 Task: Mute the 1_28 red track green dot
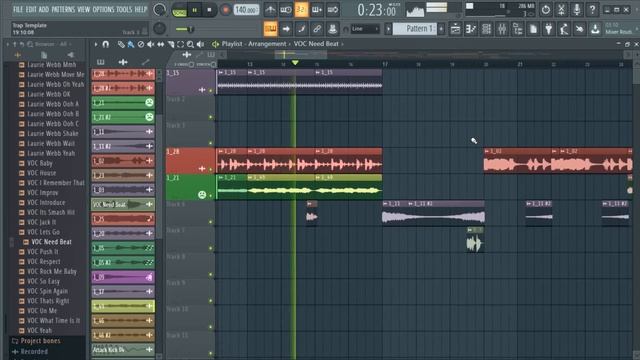tap(211, 169)
